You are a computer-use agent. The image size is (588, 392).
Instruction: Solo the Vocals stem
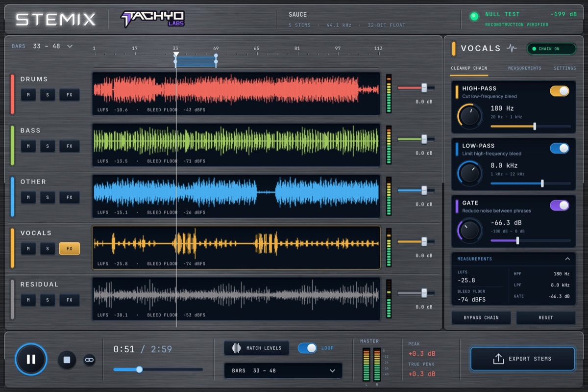pos(48,249)
